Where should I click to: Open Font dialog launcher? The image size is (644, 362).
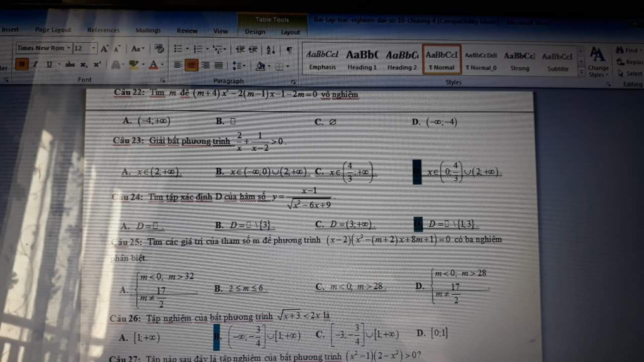[163, 80]
